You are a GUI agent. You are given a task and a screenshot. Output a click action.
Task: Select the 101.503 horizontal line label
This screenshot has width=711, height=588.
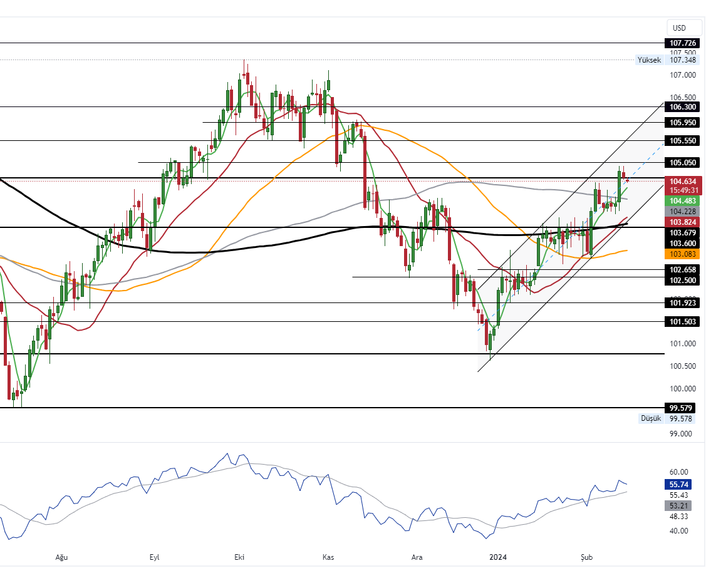tap(682, 322)
